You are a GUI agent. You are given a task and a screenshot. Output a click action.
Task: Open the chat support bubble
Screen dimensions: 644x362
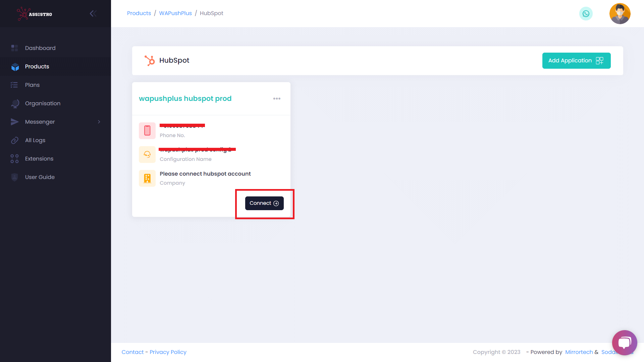(x=624, y=343)
